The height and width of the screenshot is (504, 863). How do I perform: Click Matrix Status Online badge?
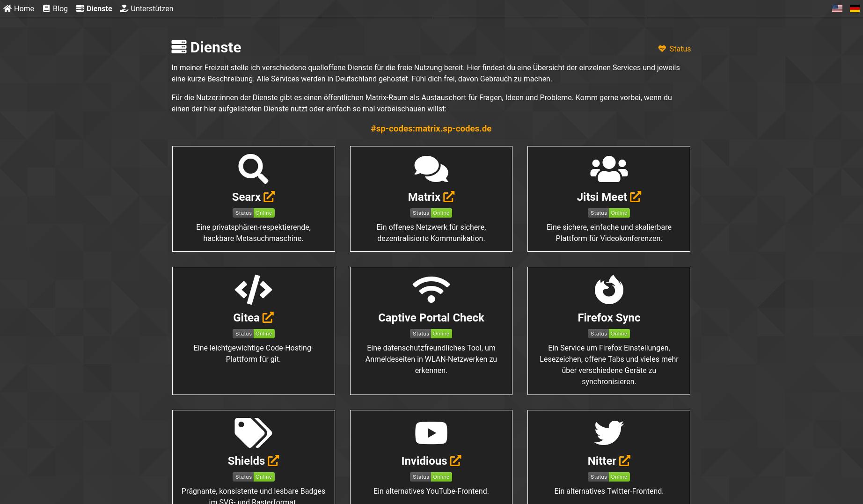coord(431,213)
